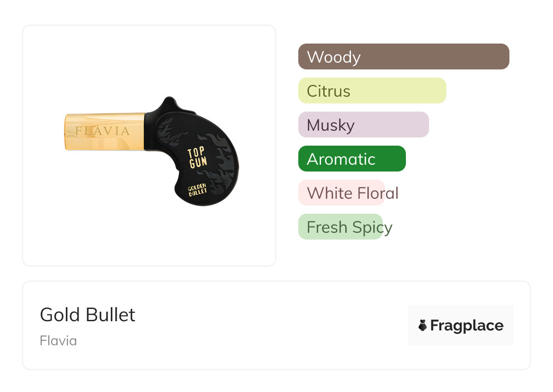The width and height of the screenshot is (553, 392).
Task: Click the Fragplace wordmark text
Action: coord(467,325)
